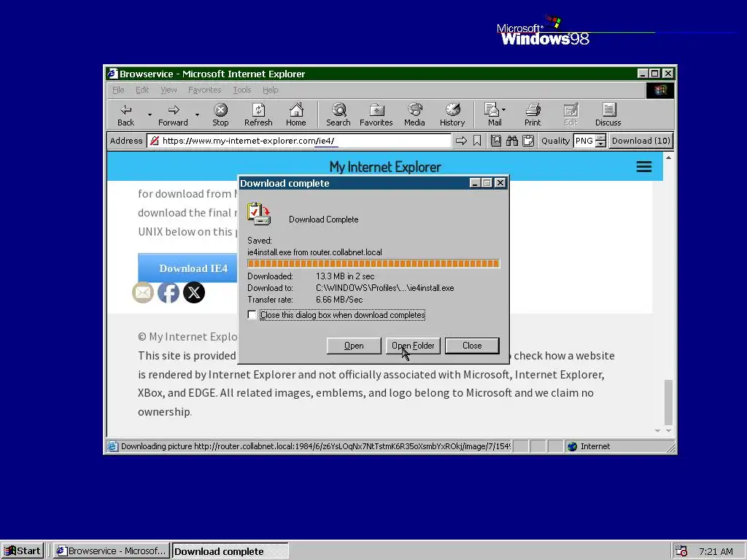
Task: Click the Download complete taskbar button
Action: click(x=230, y=551)
